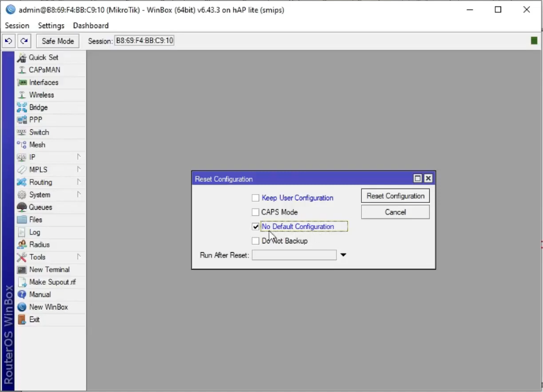Image resolution: width=543 pixels, height=392 pixels.
Task: Click the Session address field
Action: pos(144,41)
